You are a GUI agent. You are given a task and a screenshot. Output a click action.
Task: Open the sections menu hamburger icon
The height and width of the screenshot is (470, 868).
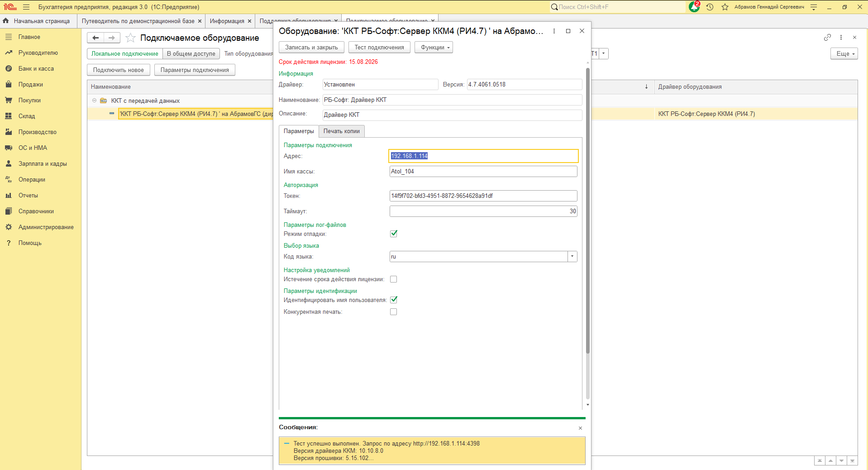tap(26, 7)
